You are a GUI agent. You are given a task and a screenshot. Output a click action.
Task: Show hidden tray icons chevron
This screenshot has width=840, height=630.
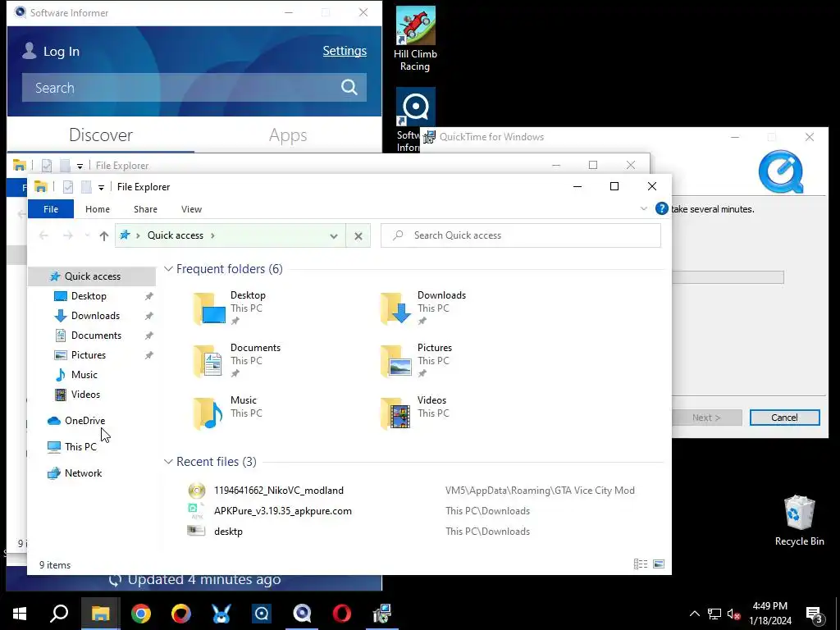694,614
